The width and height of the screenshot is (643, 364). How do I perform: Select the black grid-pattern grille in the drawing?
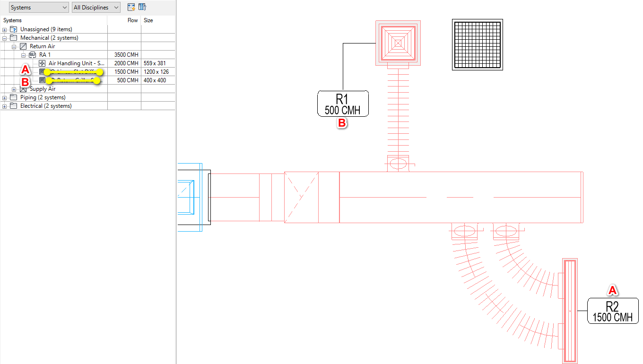pyautogui.click(x=477, y=45)
